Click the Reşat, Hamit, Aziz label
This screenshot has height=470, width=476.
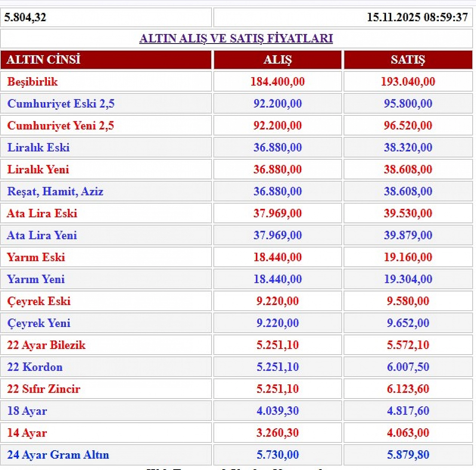tap(55, 191)
